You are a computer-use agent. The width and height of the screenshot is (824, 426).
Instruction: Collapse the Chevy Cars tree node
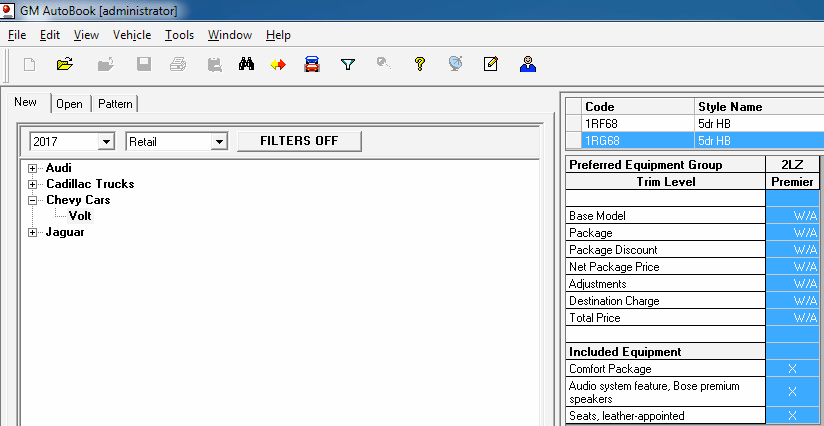pos(33,200)
